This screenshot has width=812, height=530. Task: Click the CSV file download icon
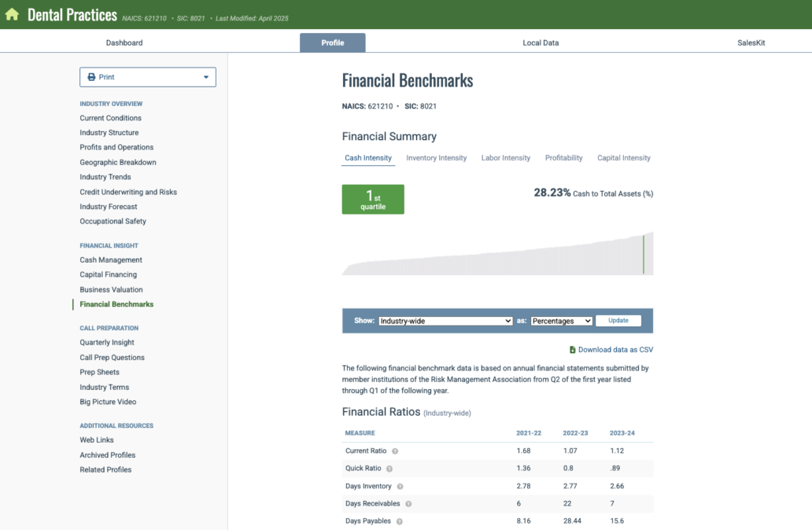pos(572,350)
